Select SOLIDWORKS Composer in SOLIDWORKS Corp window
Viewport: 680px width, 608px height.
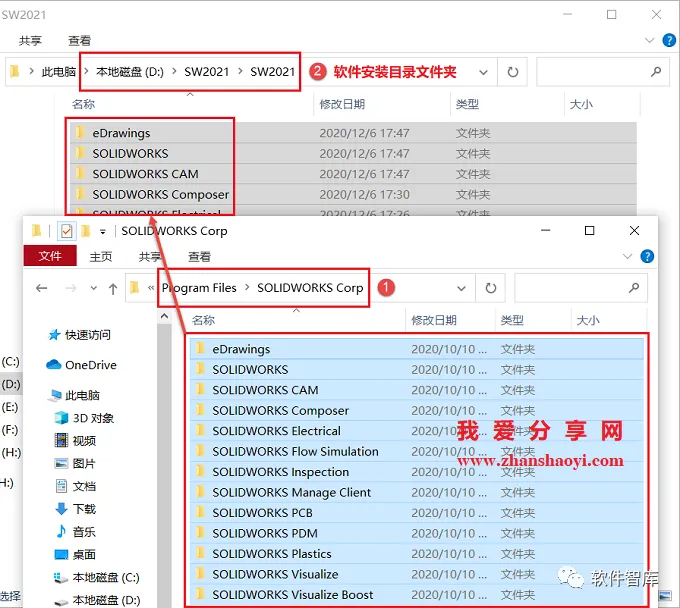click(417, 410)
